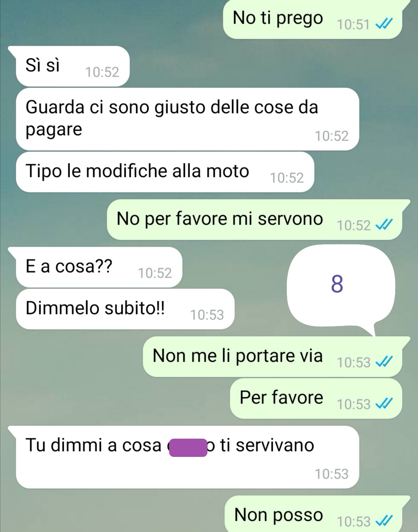Screen dimensions: 418x532
Task: Click double check marks on 'Non me li portare via'
Action: tap(384, 362)
